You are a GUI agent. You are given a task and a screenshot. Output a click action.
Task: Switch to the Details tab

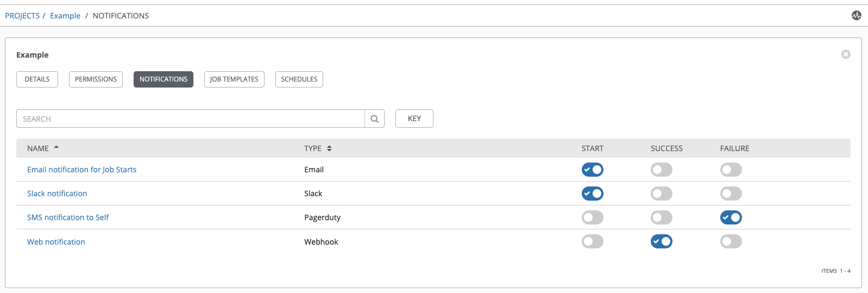(37, 79)
